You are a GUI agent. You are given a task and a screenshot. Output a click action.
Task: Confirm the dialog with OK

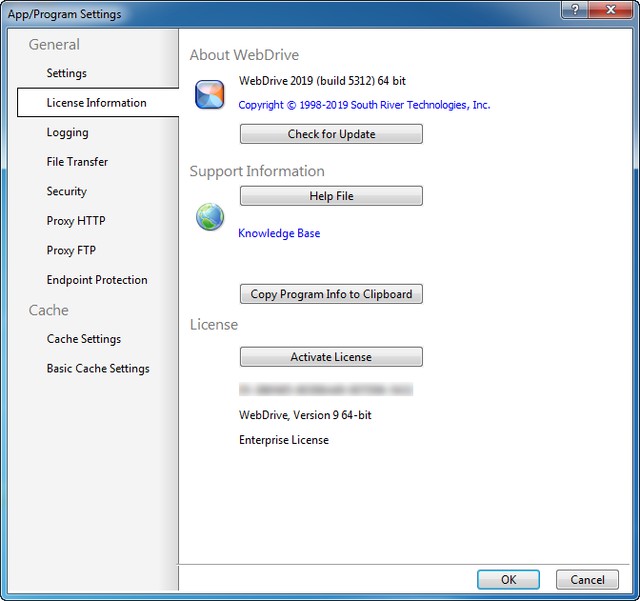[508, 579]
